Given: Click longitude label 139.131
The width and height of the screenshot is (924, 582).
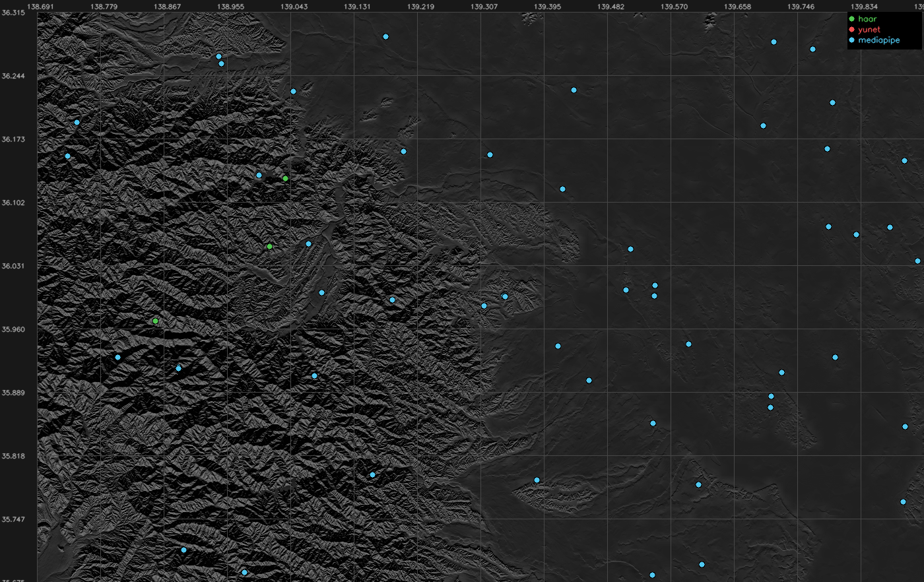Looking at the screenshot, I should coord(357,7).
